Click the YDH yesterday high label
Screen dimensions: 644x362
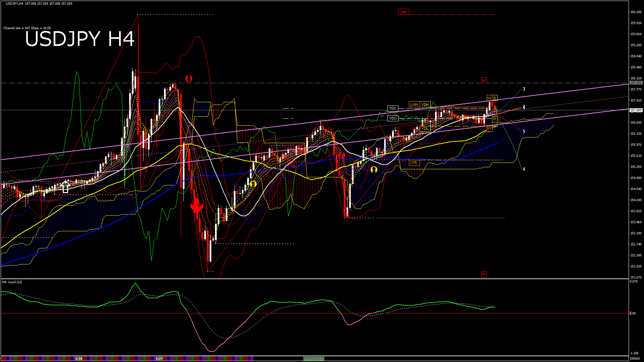point(425,105)
